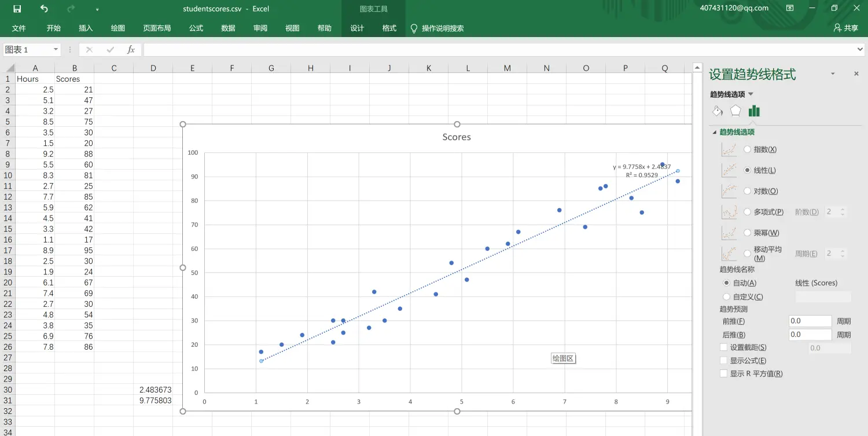Open Fill & Line paint bucket tab
868x436 pixels.
[x=718, y=111]
